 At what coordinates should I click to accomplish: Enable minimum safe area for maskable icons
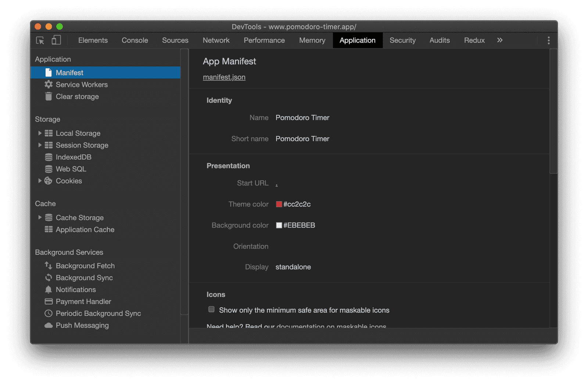[211, 309]
